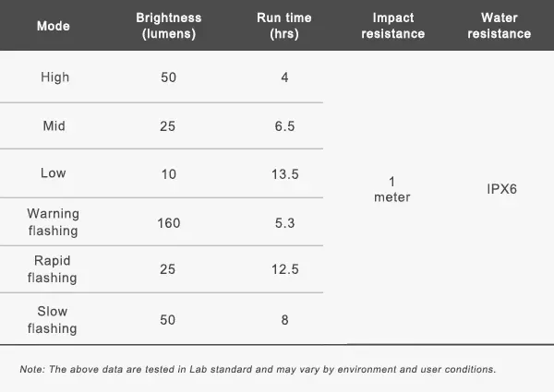Select the Low mode cell

coord(53,173)
